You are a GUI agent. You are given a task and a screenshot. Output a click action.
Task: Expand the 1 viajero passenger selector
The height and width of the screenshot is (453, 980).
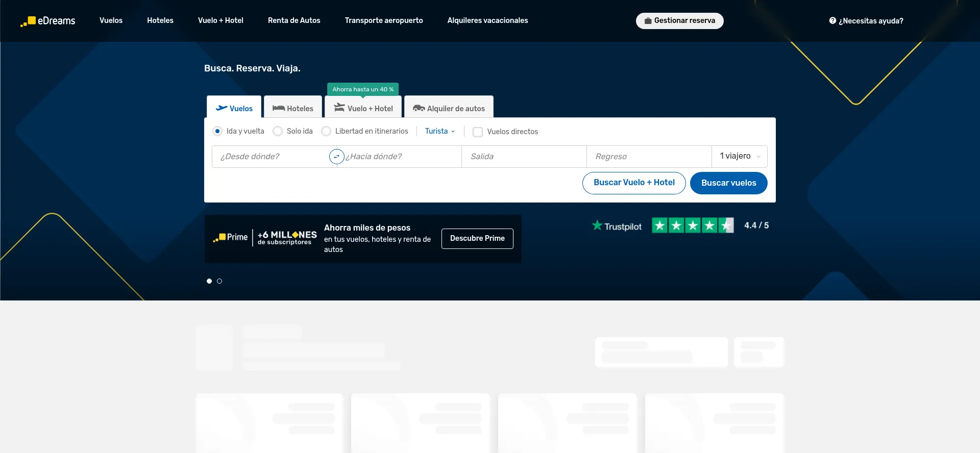tap(739, 156)
